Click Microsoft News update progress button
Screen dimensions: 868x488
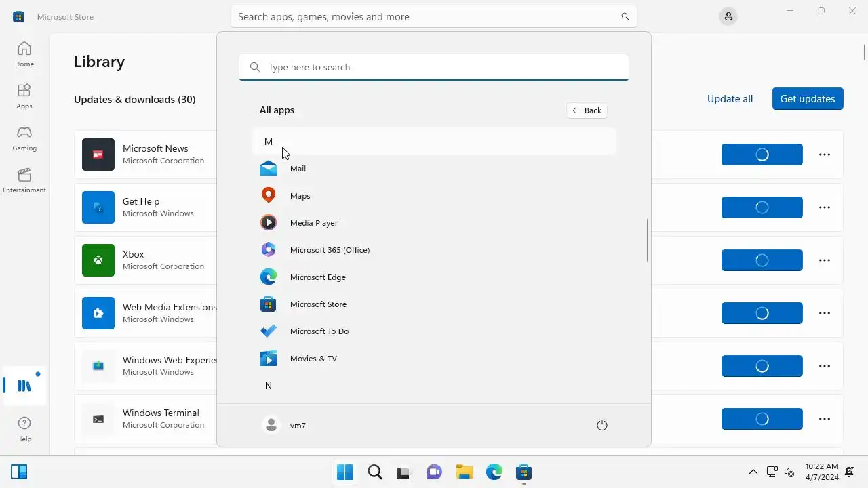coord(762,155)
